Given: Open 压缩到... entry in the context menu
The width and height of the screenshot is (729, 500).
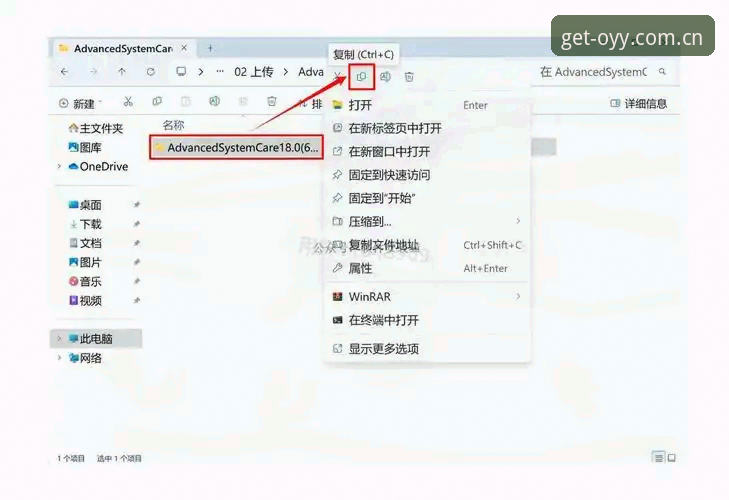Looking at the screenshot, I should [428, 221].
